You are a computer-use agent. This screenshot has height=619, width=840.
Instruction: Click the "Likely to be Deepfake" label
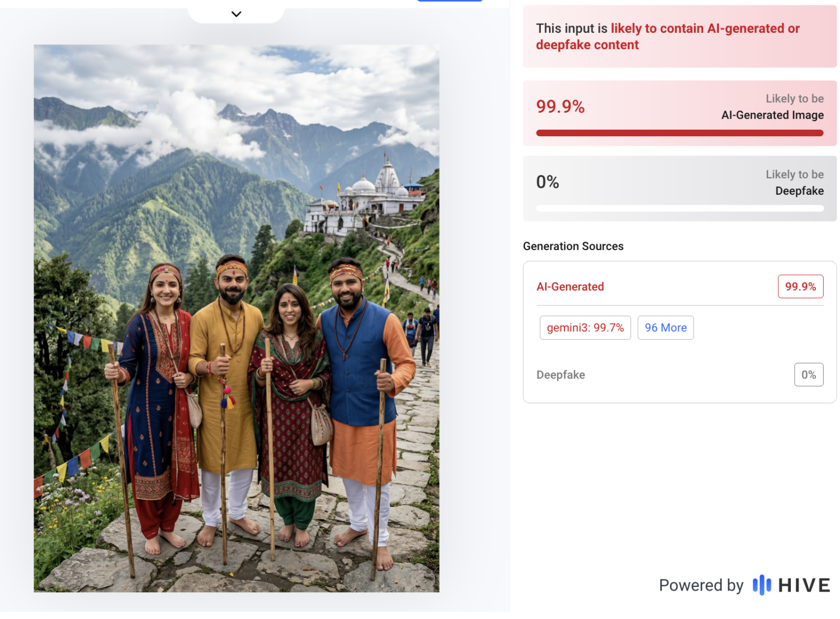point(794,182)
